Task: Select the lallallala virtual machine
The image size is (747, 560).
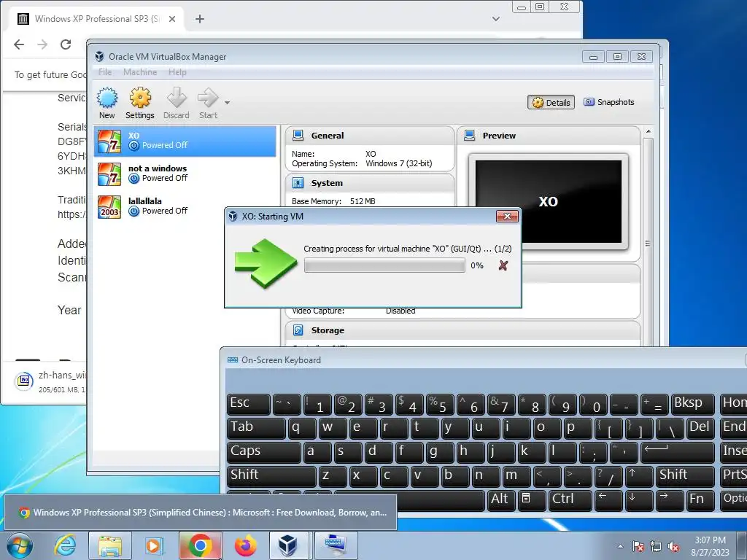Action: pyautogui.click(x=185, y=206)
